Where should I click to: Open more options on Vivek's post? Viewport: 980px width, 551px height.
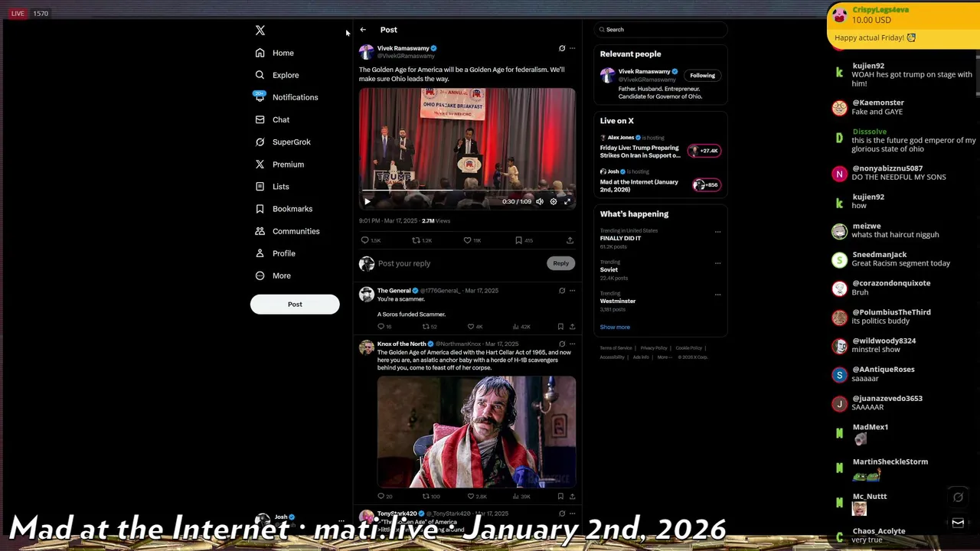572,48
